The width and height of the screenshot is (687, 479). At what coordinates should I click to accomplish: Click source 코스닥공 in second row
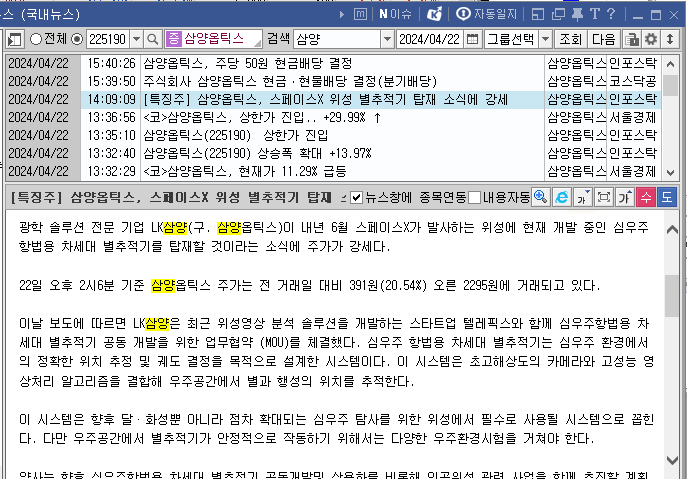633,82
